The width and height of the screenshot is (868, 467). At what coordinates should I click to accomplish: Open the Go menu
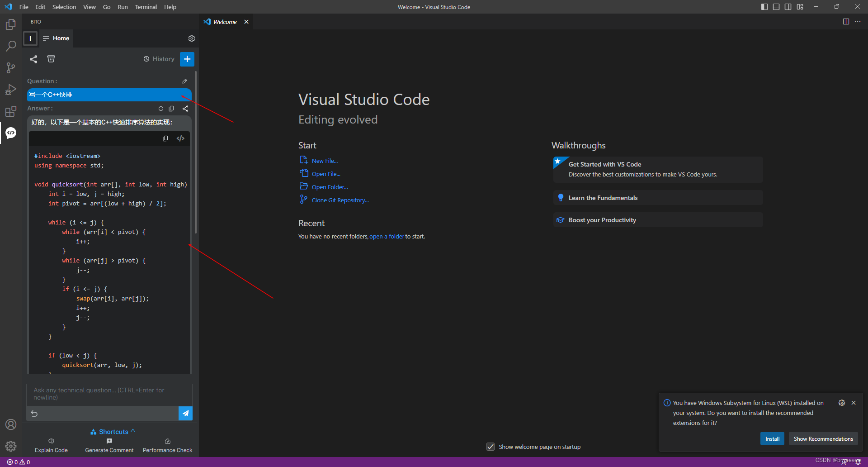click(107, 7)
